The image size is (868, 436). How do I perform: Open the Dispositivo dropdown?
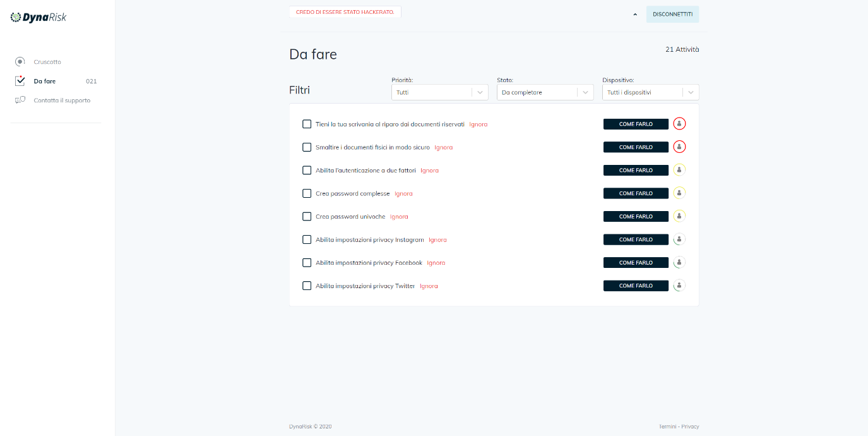[651, 92]
